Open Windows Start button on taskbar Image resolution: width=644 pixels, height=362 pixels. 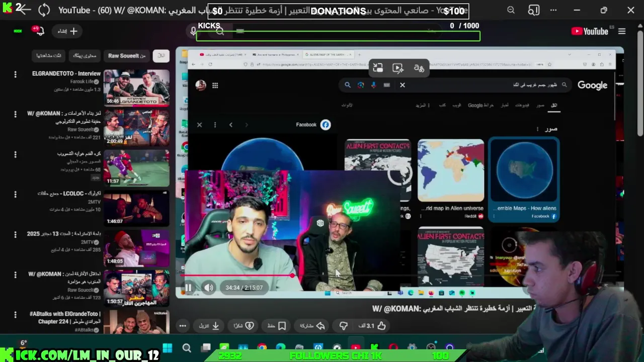(x=168, y=348)
